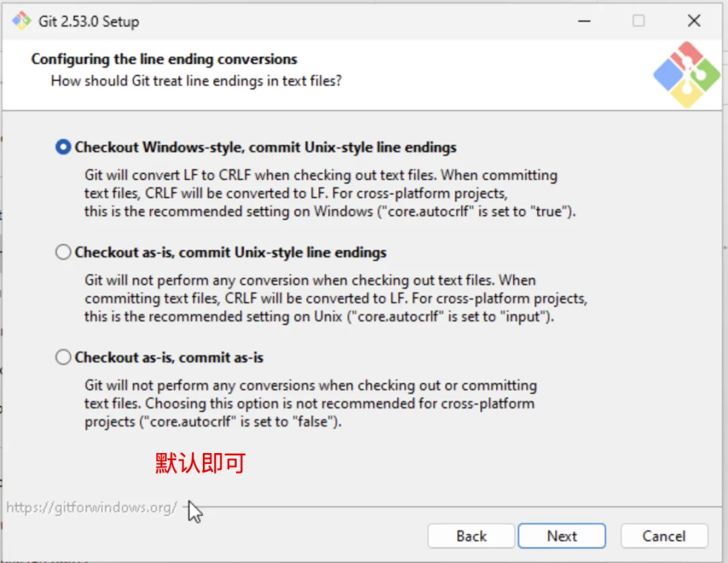Image resolution: width=728 pixels, height=563 pixels.
Task: Go back to the previous setup page
Action: [x=471, y=536]
